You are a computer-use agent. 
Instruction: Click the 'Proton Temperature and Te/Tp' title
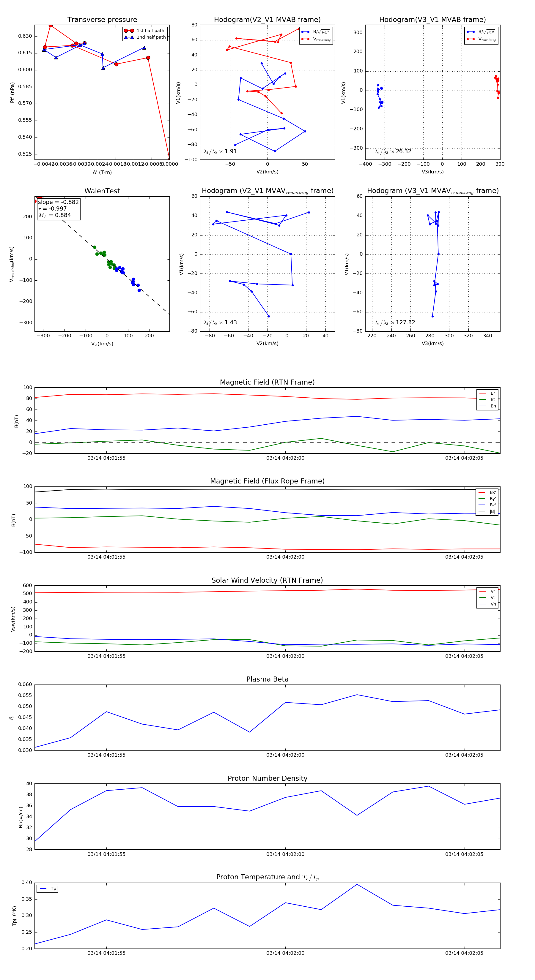(x=267, y=877)
